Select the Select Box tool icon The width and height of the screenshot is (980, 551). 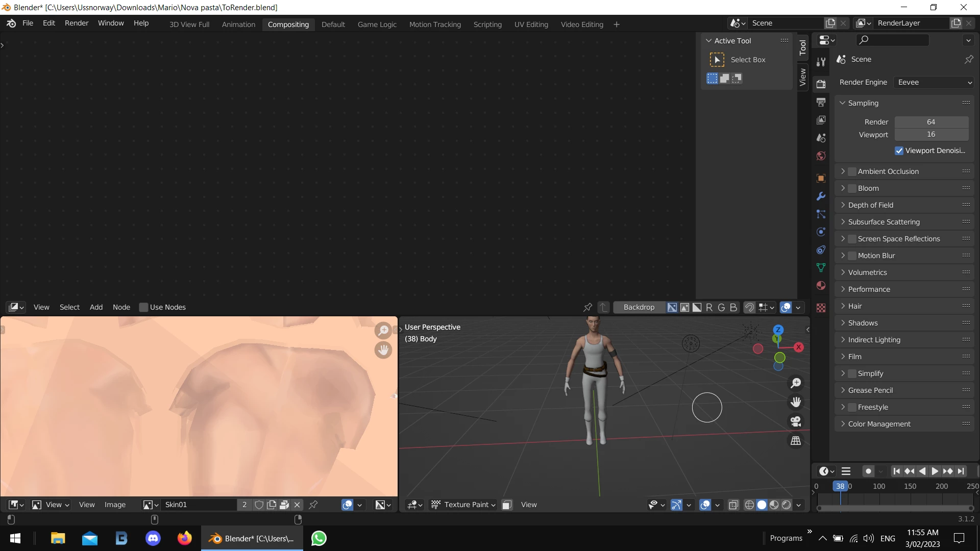tap(717, 60)
